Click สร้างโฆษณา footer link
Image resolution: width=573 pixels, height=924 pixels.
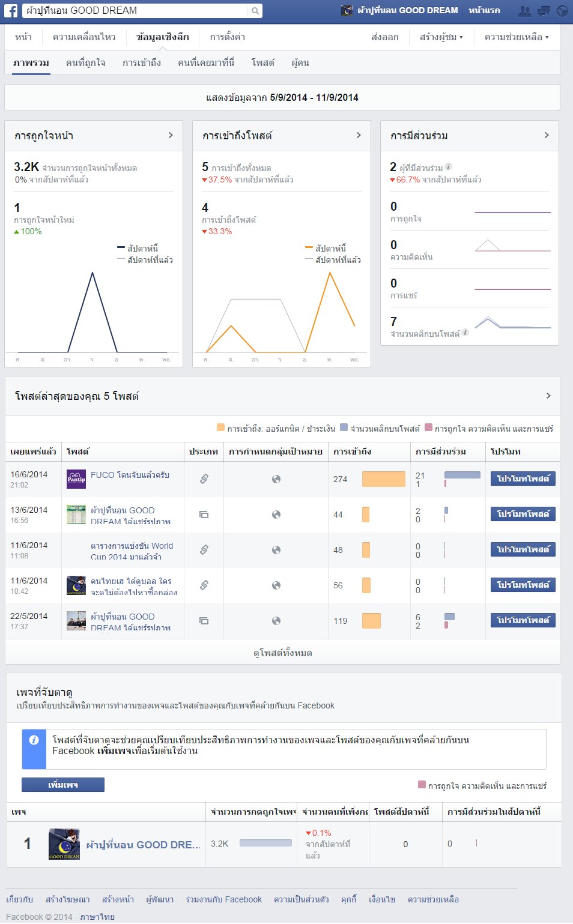68,899
